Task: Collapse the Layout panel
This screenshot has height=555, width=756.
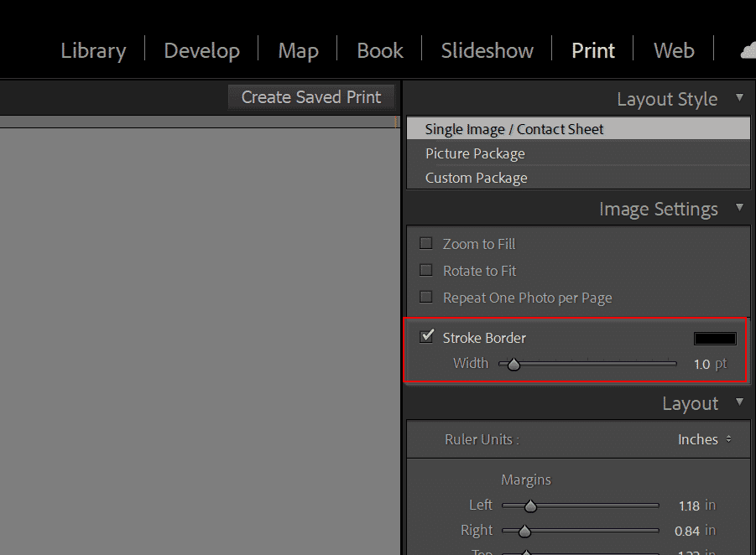Action: [x=741, y=402]
